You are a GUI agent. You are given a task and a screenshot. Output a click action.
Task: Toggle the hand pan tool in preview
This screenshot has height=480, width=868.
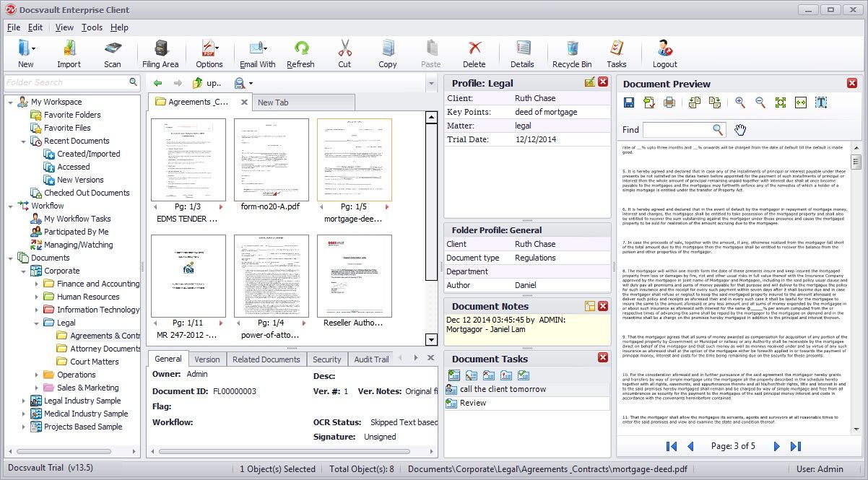pyautogui.click(x=740, y=130)
